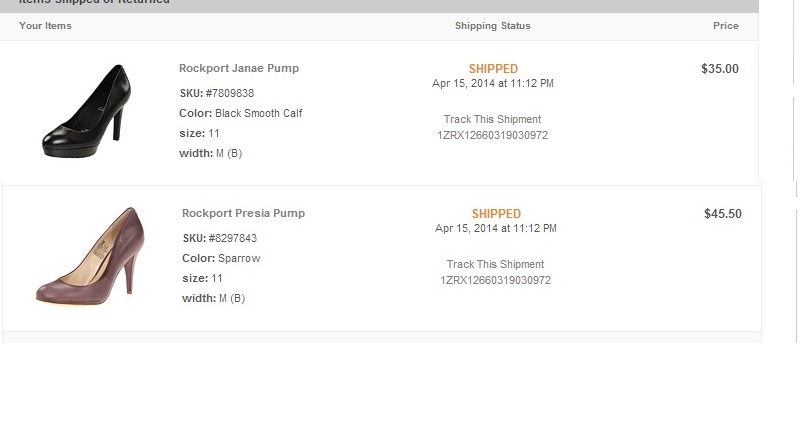Click SKU #8297843
The height and width of the screenshot is (429, 803).
tap(233, 239)
